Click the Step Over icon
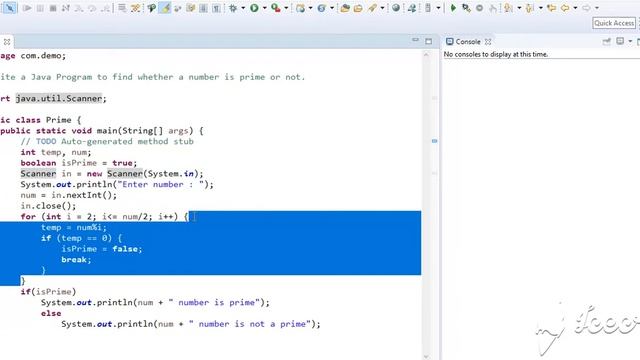The height and width of the screenshot is (360, 640). coord(92,8)
